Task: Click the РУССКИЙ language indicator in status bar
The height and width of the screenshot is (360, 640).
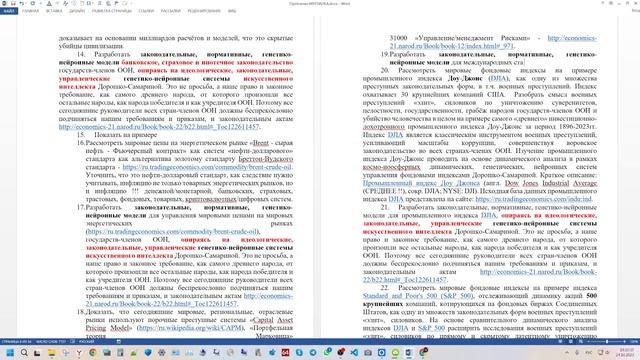Action: (87, 341)
